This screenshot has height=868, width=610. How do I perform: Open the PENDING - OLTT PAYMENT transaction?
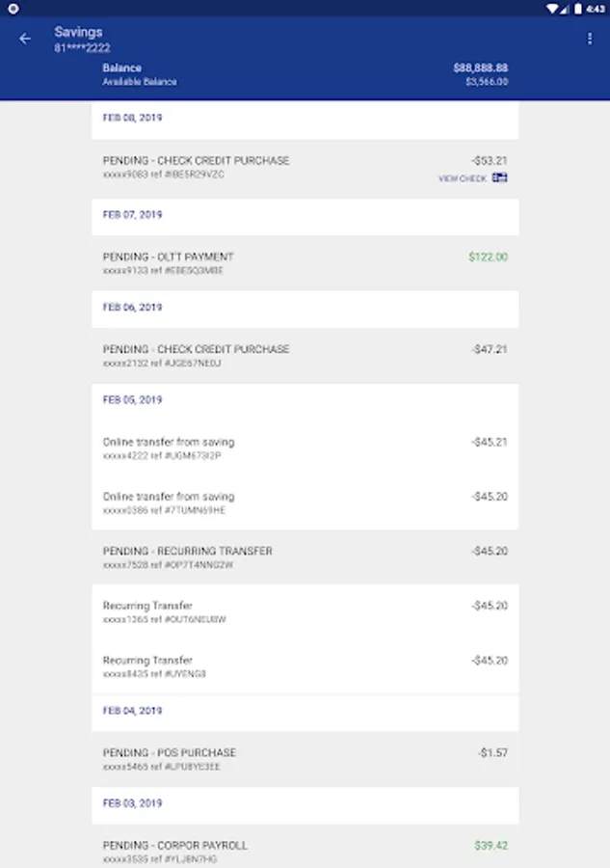tap(305, 263)
